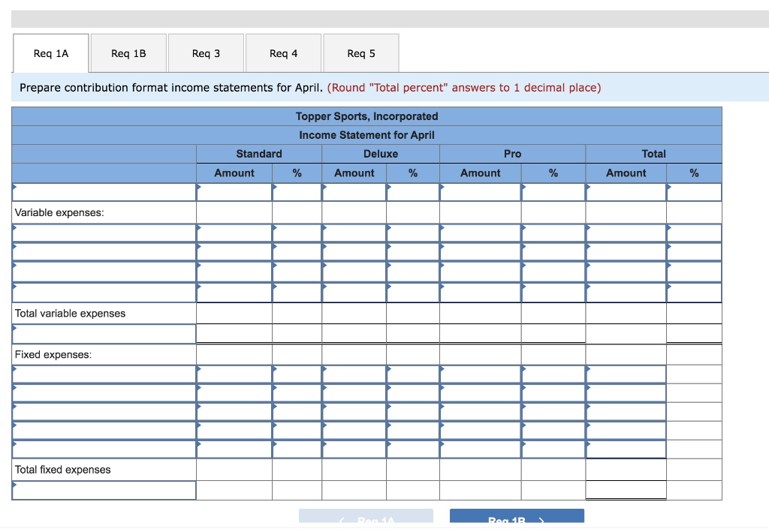Click Standard Amount cell in top entry row
The image size is (769, 532).
coord(234,192)
